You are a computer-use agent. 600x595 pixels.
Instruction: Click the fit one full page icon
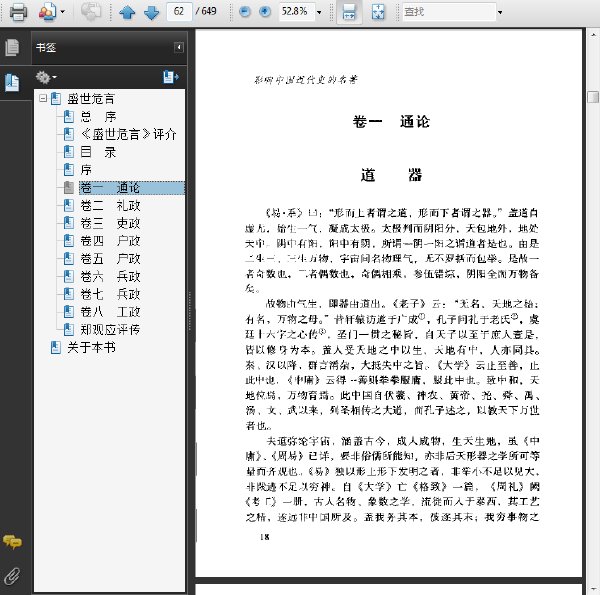coord(378,12)
